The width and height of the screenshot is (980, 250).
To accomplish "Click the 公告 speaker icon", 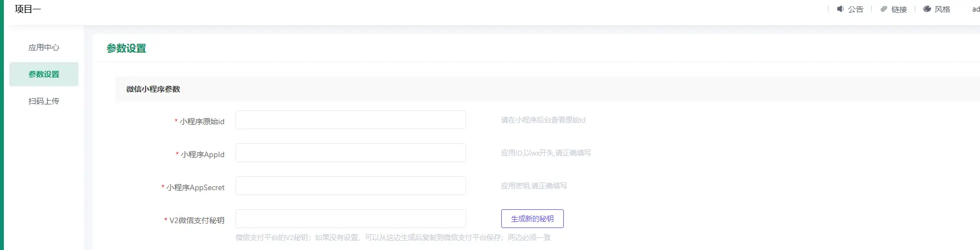I will click(x=841, y=9).
